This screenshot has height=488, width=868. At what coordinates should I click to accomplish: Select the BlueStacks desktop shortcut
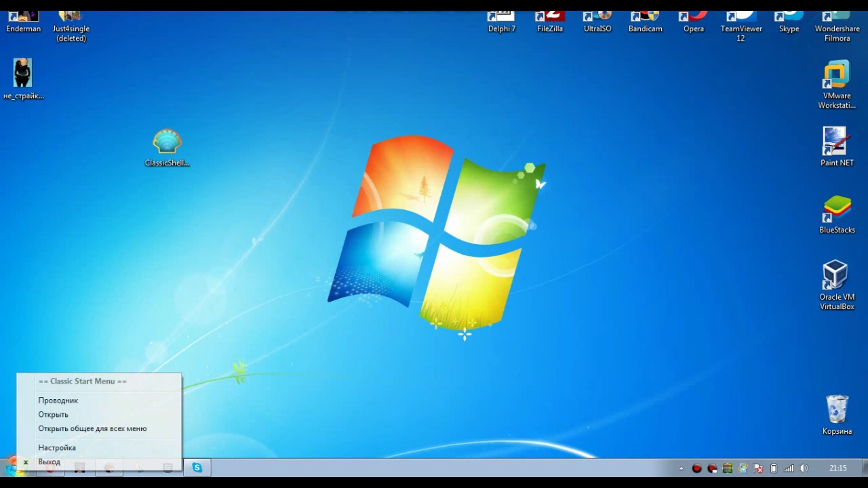[837, 214]
